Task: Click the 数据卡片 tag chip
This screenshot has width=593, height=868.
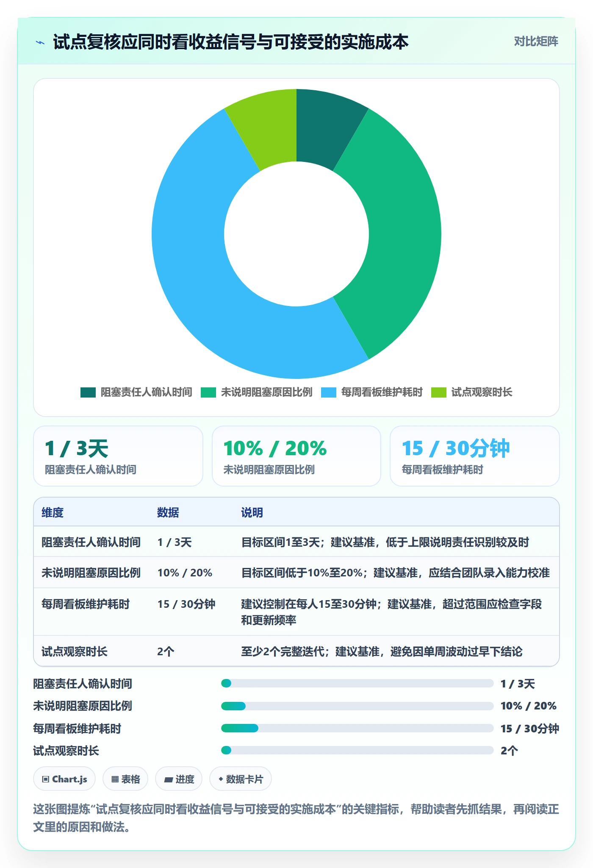Action: point(241,779)
